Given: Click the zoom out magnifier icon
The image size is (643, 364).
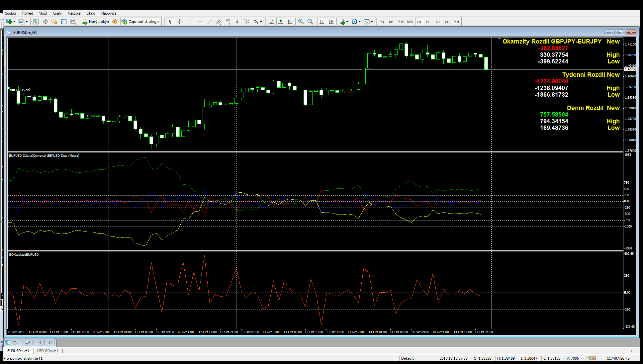Looking at the screenshot, I should tap(310, 22).
